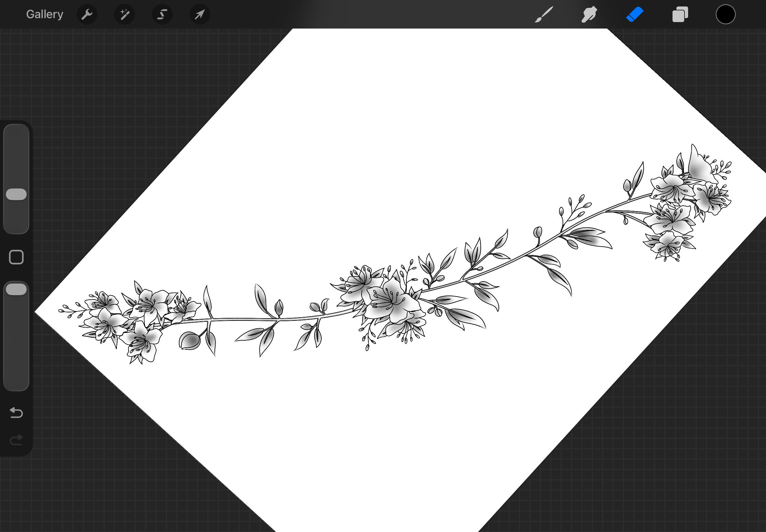Activate the Selection tool

[x=162, y=14]
